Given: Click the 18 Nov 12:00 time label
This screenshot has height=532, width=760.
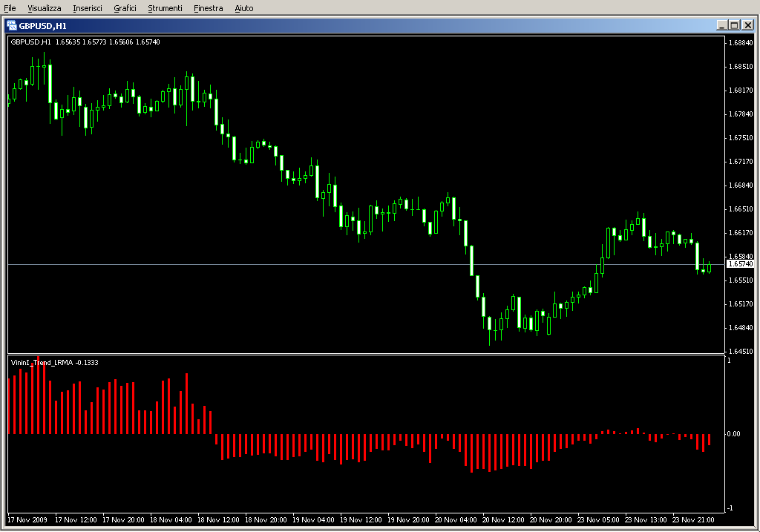Looking at the screenshot, I should coord(218,520).
